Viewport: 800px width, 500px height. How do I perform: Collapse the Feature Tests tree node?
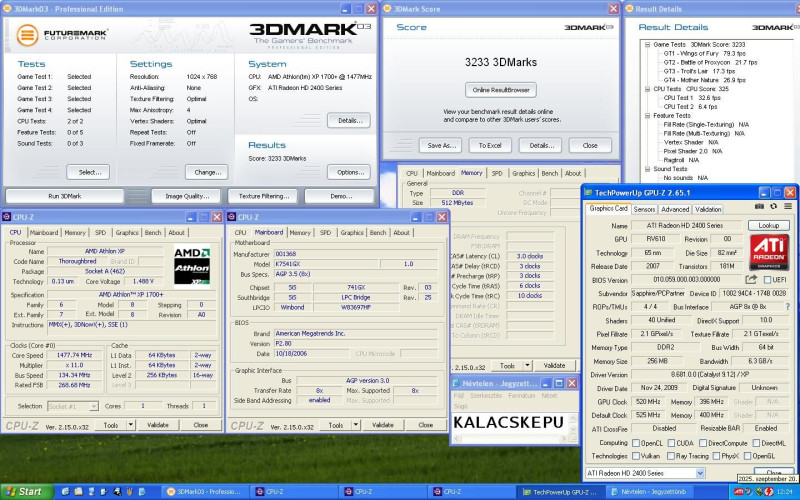point(647,115)
